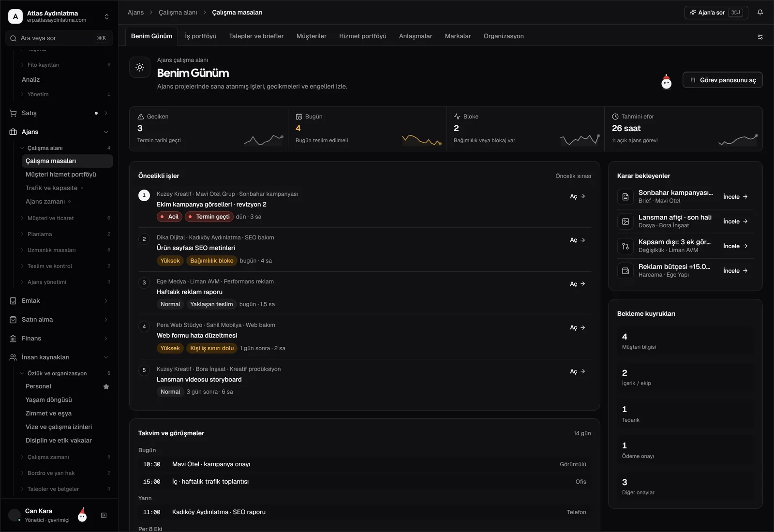Toggle the star next to Personel

point(106,386)
